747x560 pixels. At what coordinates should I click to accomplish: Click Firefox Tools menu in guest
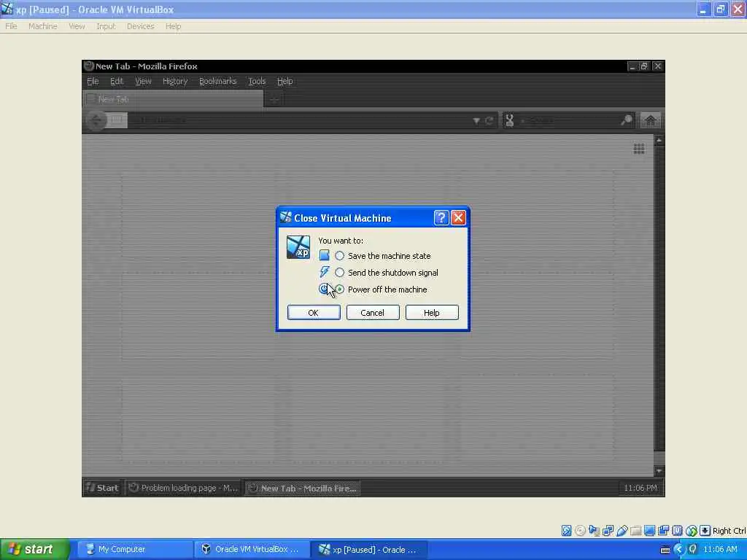(257, 81)
